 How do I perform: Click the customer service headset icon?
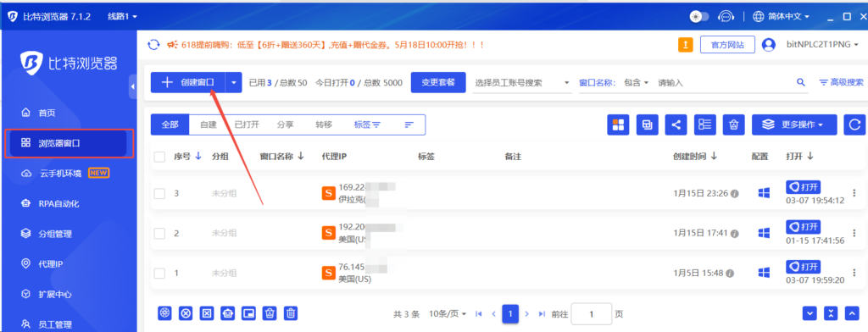click(726, 17)
